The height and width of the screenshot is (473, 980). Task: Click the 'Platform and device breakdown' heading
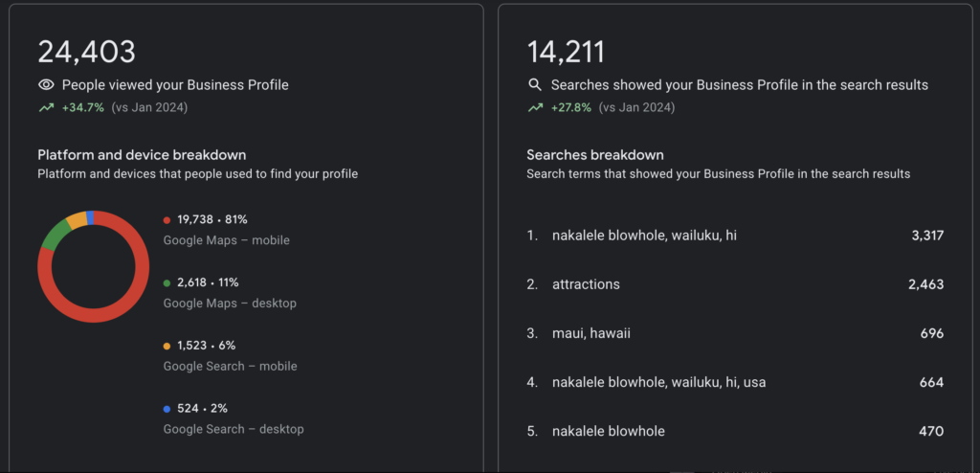pyautogui.click(x=142, y=154)
